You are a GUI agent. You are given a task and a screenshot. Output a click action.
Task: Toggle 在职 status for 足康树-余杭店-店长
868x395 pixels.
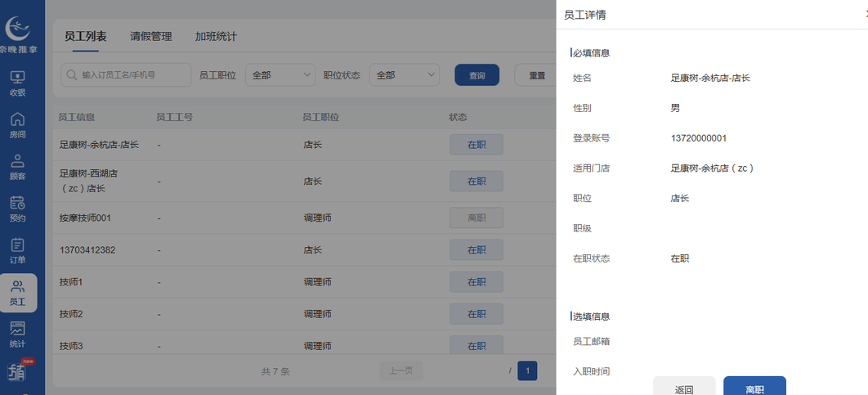[x=476, y=145]
